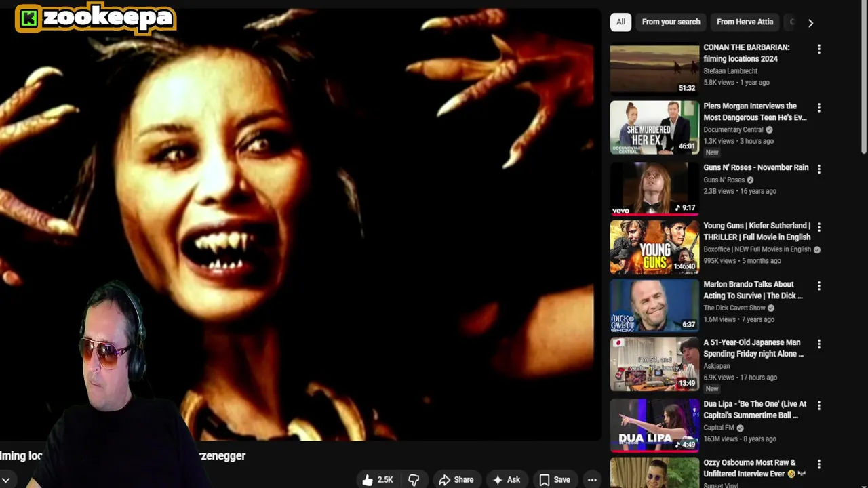Open the Dick Cavett Show thumbnail

[x=654, y=306]
